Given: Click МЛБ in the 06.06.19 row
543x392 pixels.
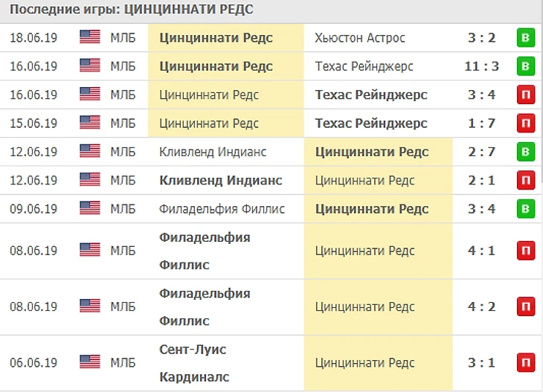Looking at the screenshot, I should [x=123, y=362].
